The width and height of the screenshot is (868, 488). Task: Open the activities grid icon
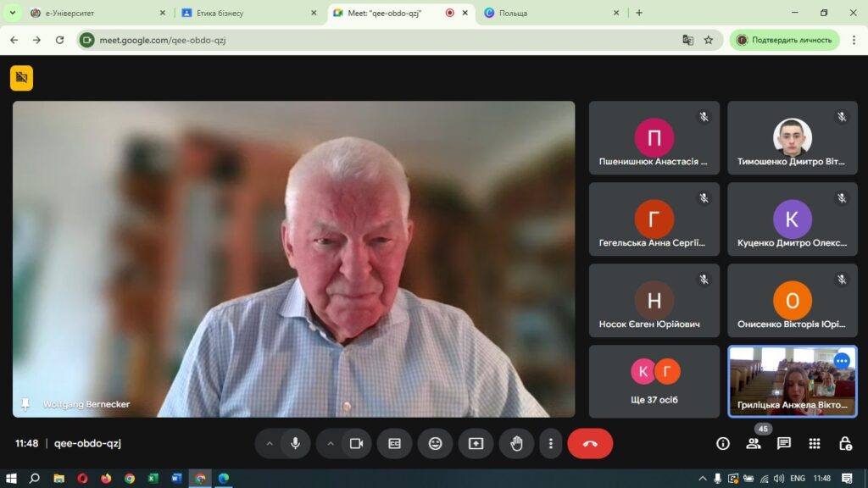click(x=815, y=443)
